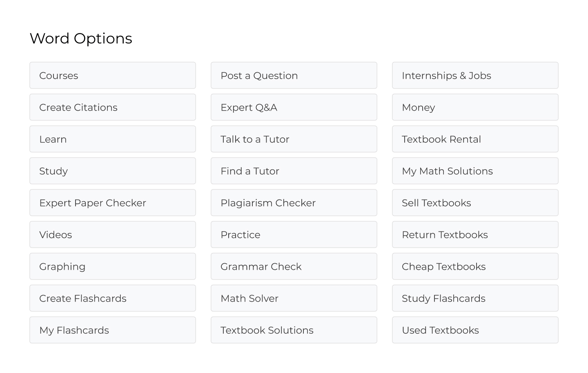Select the Create Citations option
588x373 pixels.
[x=112, y=107]
